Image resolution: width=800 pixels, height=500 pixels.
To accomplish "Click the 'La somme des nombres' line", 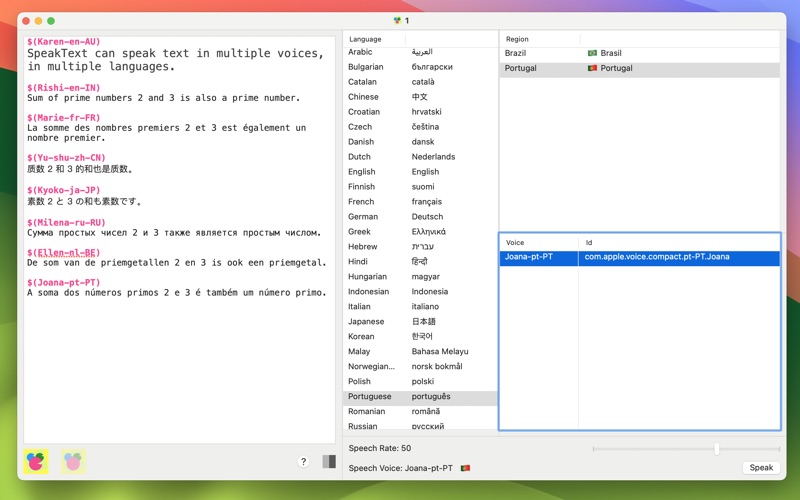I will 167,133.
